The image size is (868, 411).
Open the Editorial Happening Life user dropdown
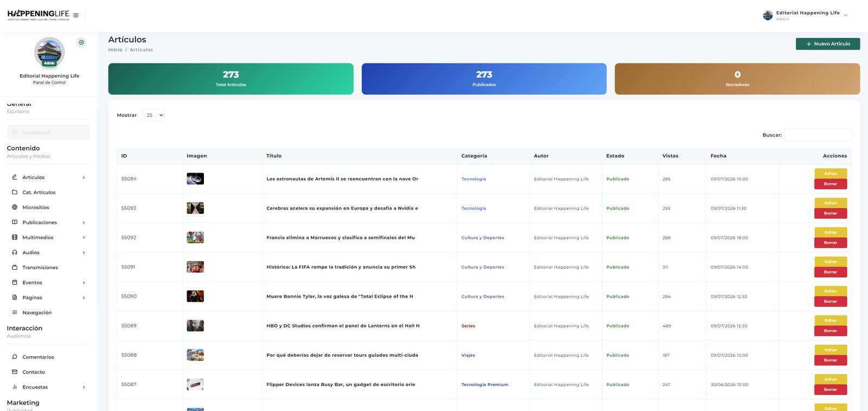(805, 15)
